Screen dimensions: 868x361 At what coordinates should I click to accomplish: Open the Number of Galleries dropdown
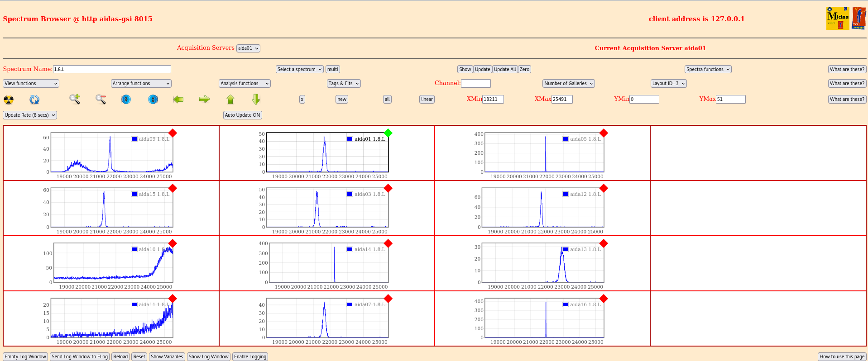pyautogui.click(x=568, y=83)
